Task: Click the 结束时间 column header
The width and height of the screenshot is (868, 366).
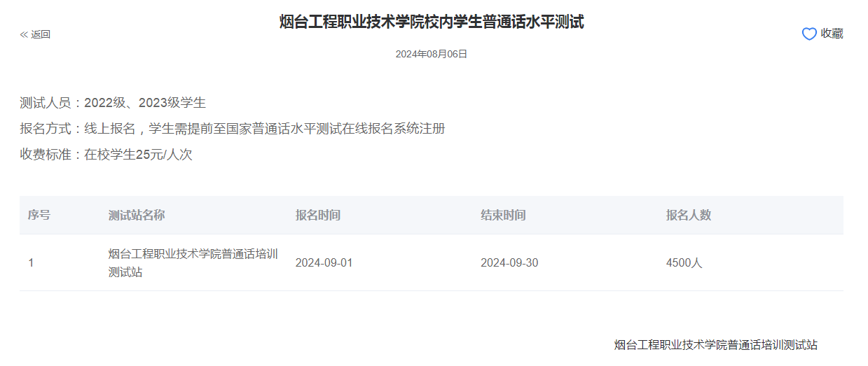Action: tap(503, 215)
